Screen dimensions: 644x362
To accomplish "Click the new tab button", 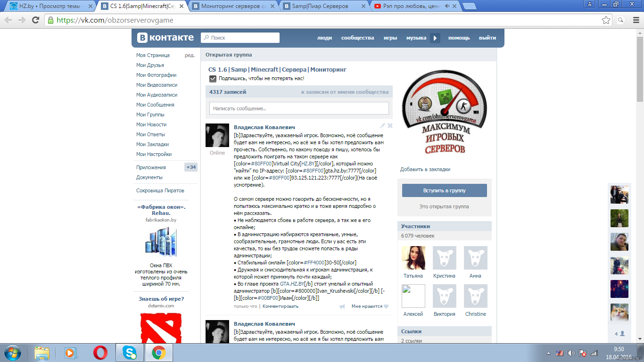I will 469,6.
